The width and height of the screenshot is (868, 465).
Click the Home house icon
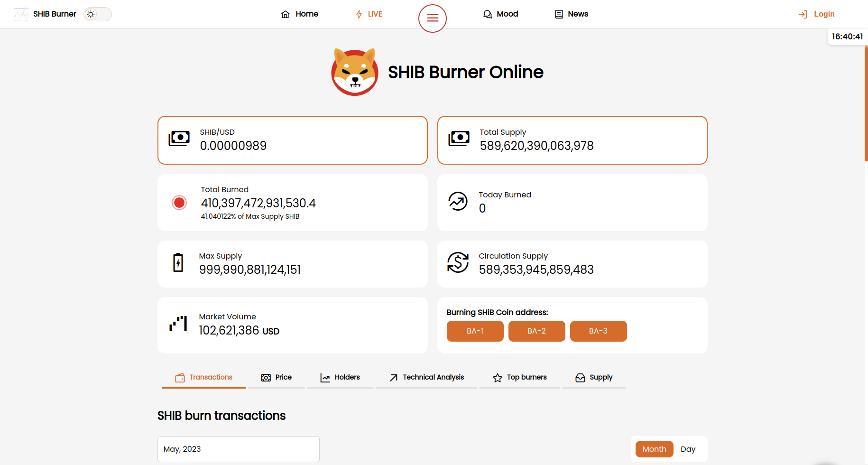coord(285,14)
